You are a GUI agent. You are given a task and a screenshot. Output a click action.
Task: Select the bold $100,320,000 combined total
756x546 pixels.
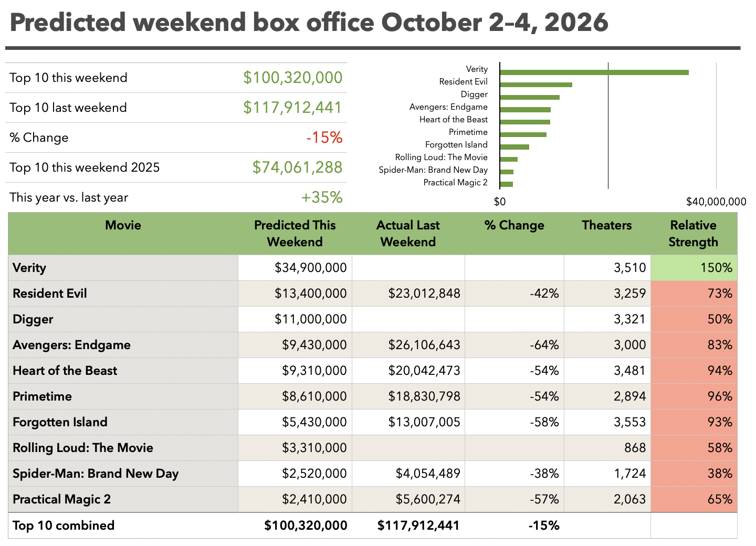point(306,526)
